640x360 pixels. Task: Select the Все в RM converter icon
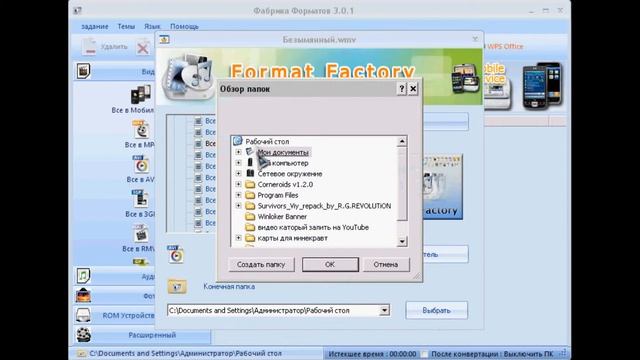click(x=141, y=234)
